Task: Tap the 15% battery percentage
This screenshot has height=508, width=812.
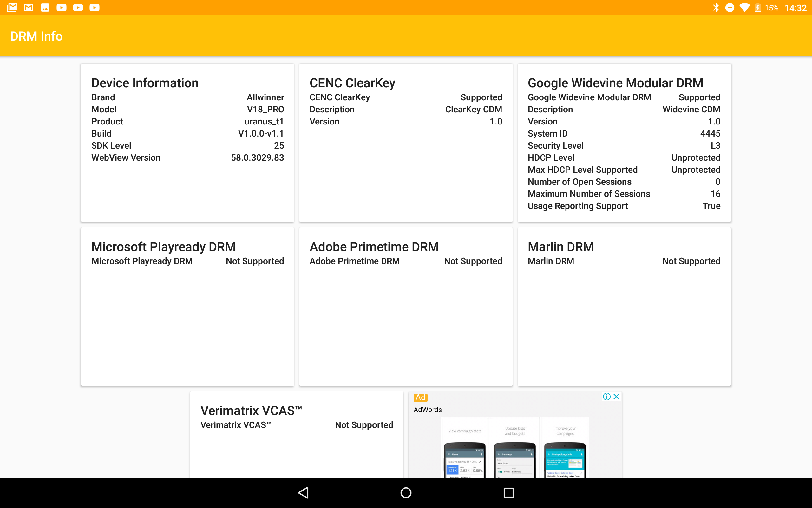Action: (771, 8)
